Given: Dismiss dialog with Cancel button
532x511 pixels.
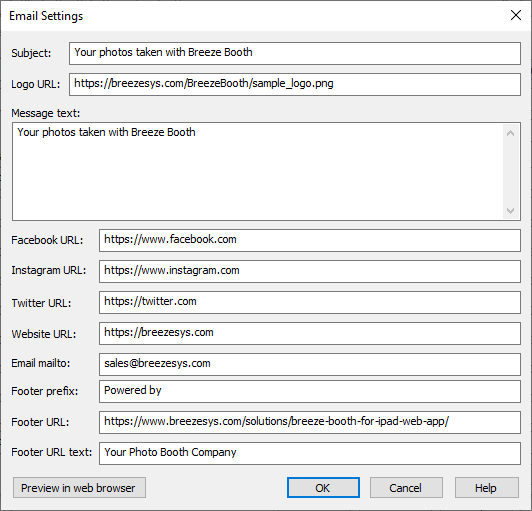Looking at the screenshot, I should point(406,488).
